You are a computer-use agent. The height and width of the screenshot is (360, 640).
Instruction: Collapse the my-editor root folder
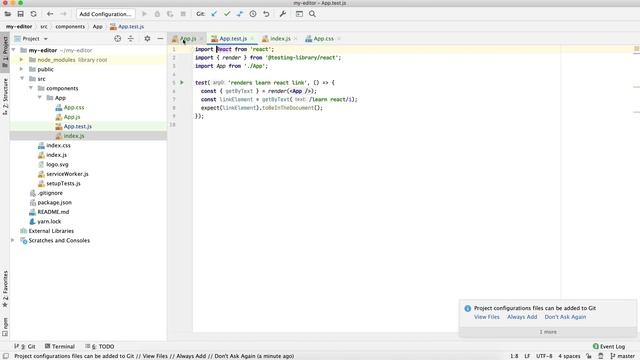[13, 50]
